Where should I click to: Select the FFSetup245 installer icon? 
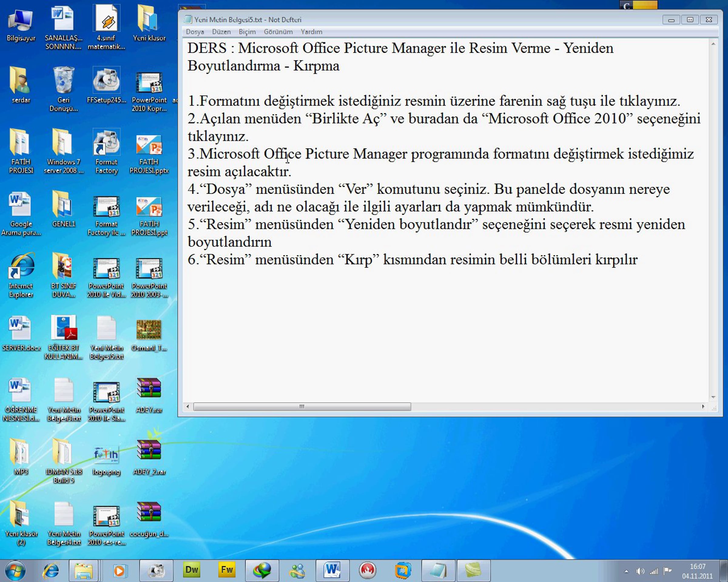[x=106, y=85]
